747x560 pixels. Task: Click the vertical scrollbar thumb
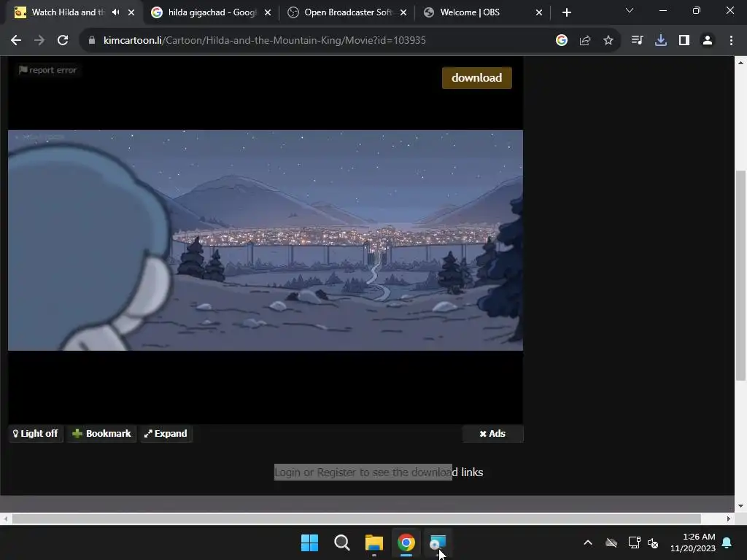(x=740, y=275)
